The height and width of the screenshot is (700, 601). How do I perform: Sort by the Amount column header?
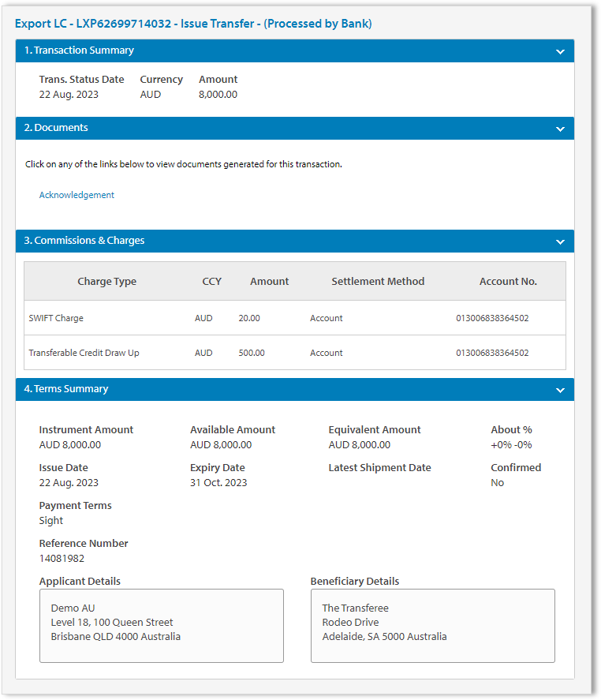click(x=269, y=282)
